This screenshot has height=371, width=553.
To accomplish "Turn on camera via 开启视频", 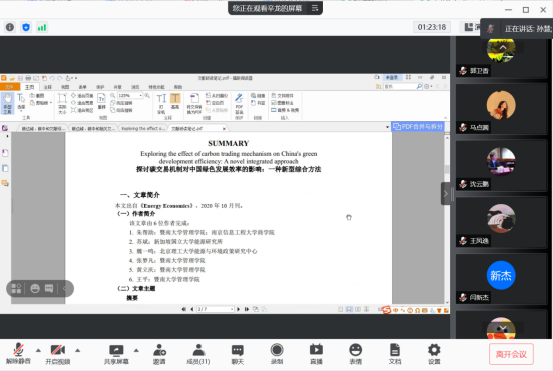I will tap(57, 353).
